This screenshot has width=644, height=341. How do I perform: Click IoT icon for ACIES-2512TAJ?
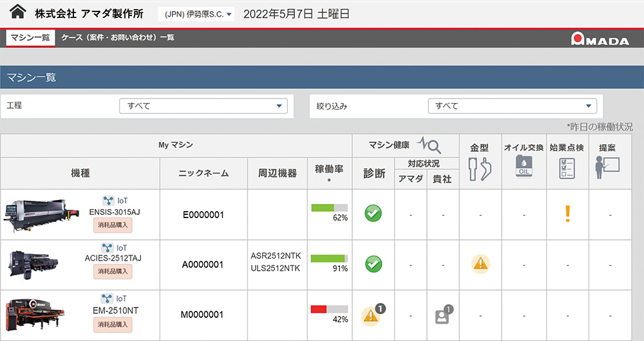(108, 248)
